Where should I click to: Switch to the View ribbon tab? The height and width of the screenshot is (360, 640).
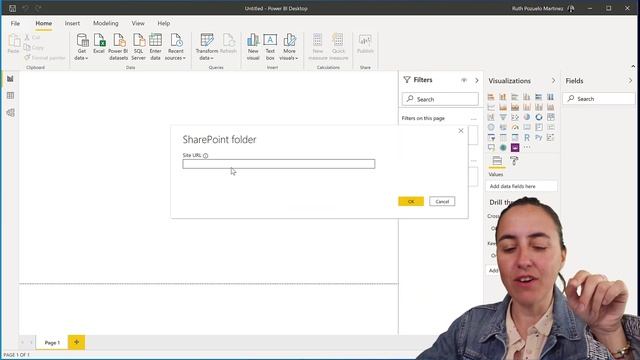[x=138, y=23]
